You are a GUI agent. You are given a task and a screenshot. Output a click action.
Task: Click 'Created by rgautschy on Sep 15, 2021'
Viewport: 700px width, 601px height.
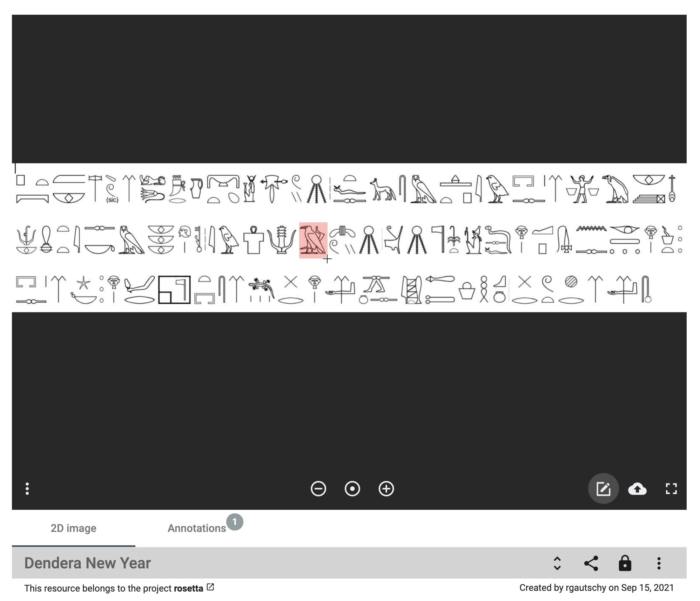coord(597,588)
